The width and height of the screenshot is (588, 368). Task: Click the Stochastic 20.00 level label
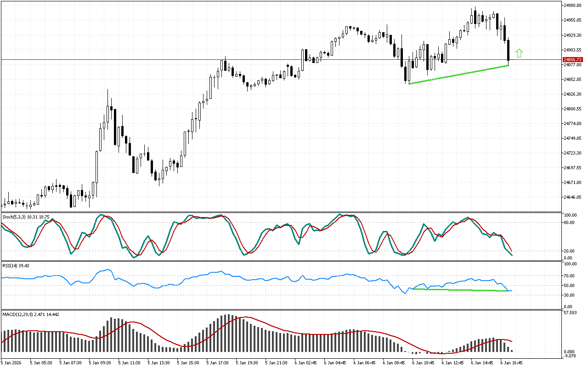tap(570, 251)
